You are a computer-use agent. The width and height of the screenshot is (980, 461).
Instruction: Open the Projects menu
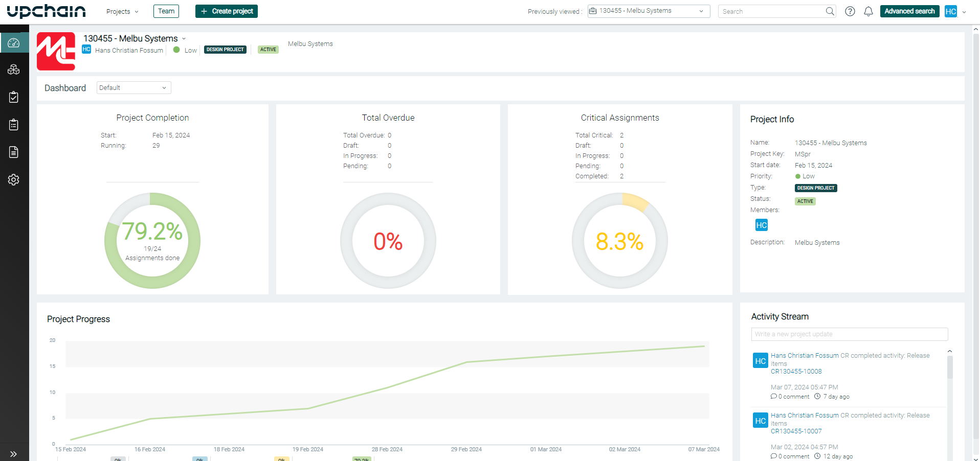pos(122,11)
